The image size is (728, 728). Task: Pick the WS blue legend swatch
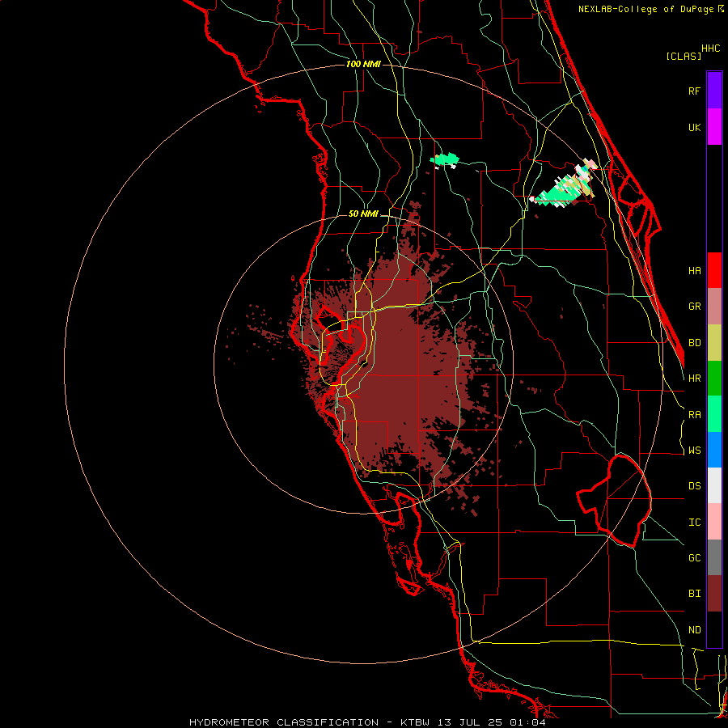[714, 450]
